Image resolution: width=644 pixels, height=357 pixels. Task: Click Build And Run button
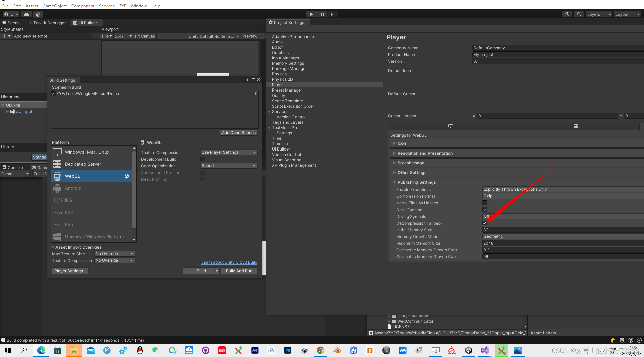click(x=239, y=271)
